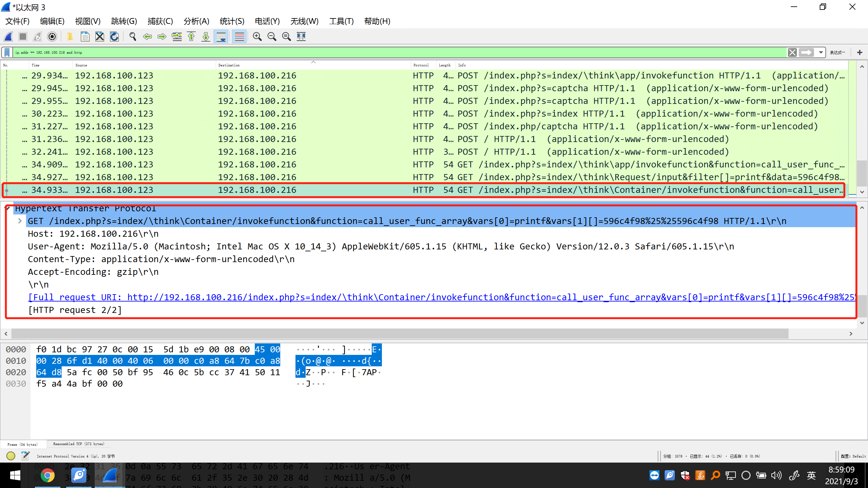Expand the GET request line details
868x488 pixels.
coord(20,221)
